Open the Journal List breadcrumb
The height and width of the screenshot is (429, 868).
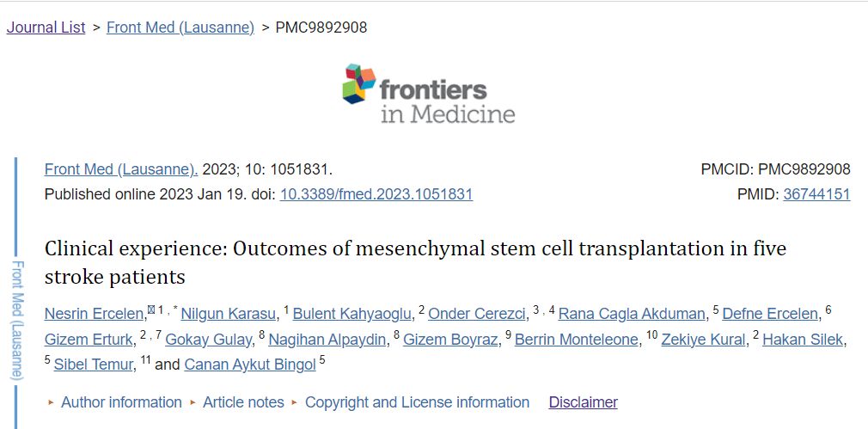coord(46,28)
